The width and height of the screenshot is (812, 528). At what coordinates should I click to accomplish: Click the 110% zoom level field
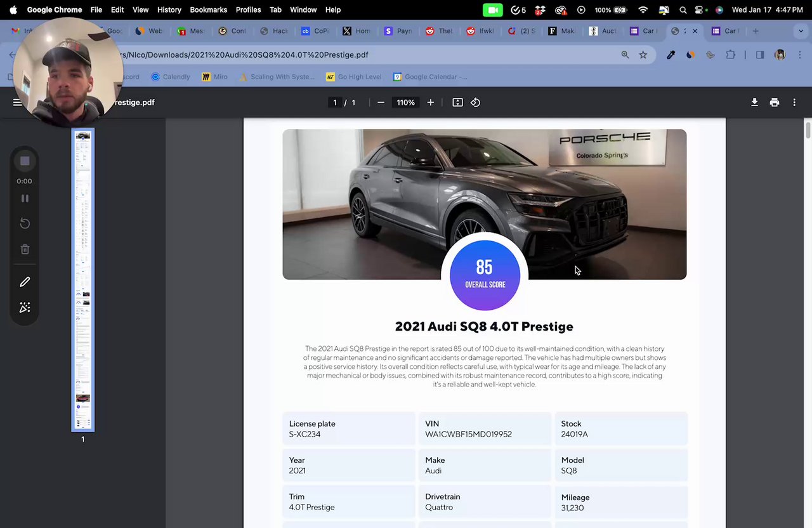tap(405, 102)
